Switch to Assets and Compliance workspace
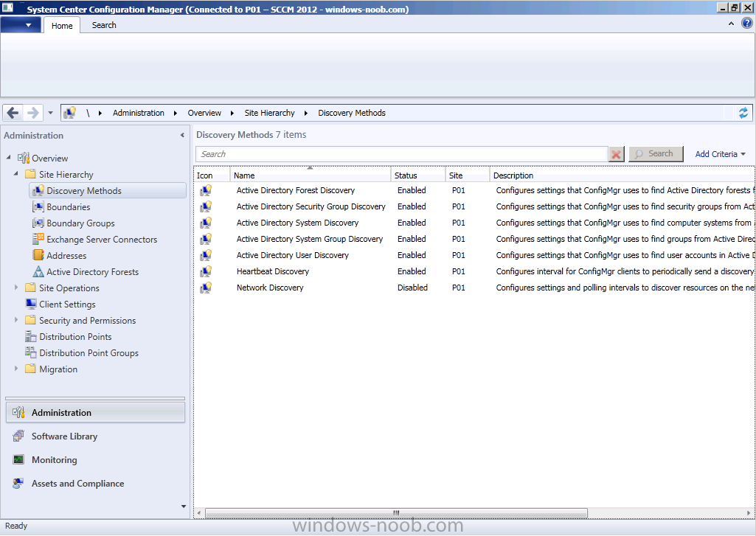 click(95, 484)
